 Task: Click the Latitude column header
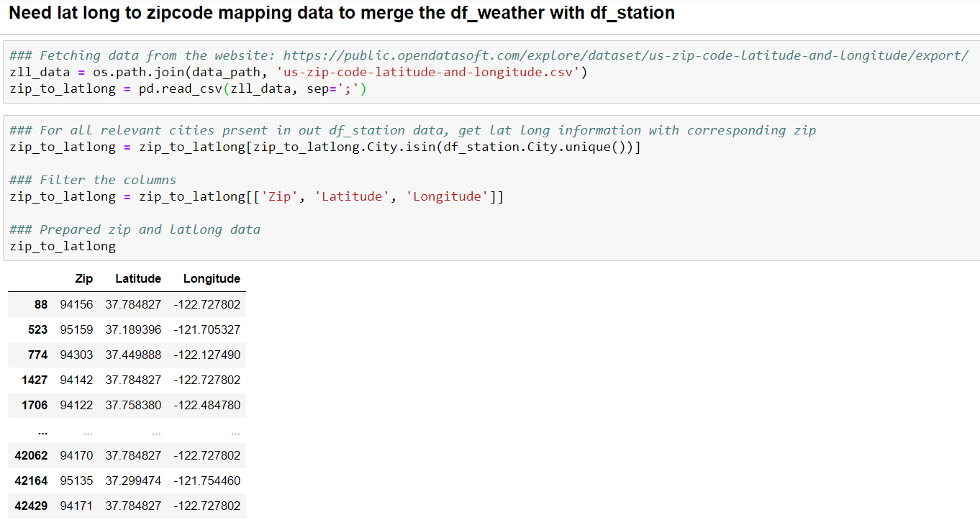138,278
